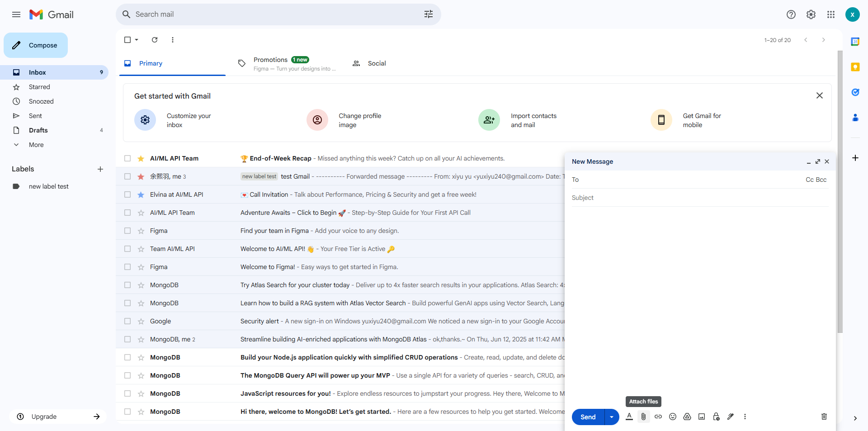Open Google Keep side panel

click(x=855, y=67)
